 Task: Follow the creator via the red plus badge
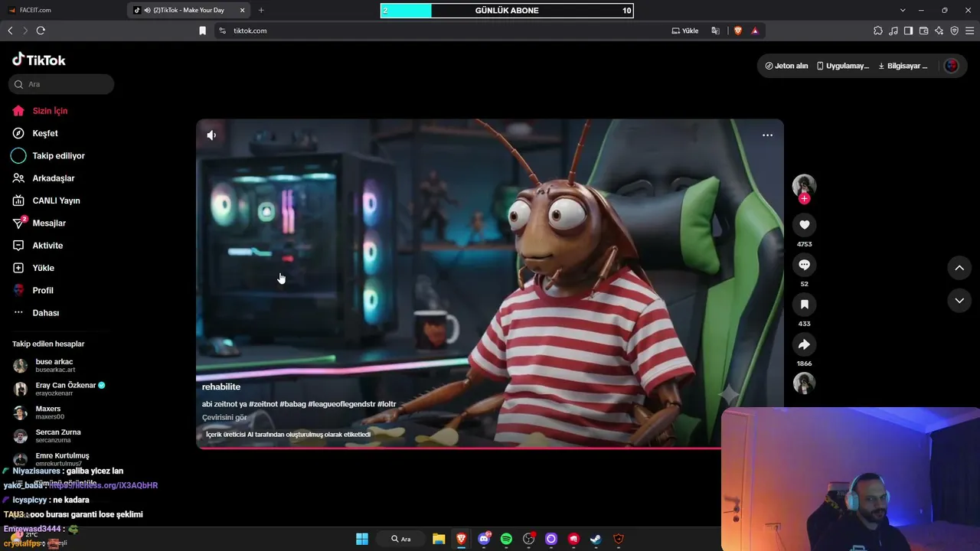(x=804, y=199)
